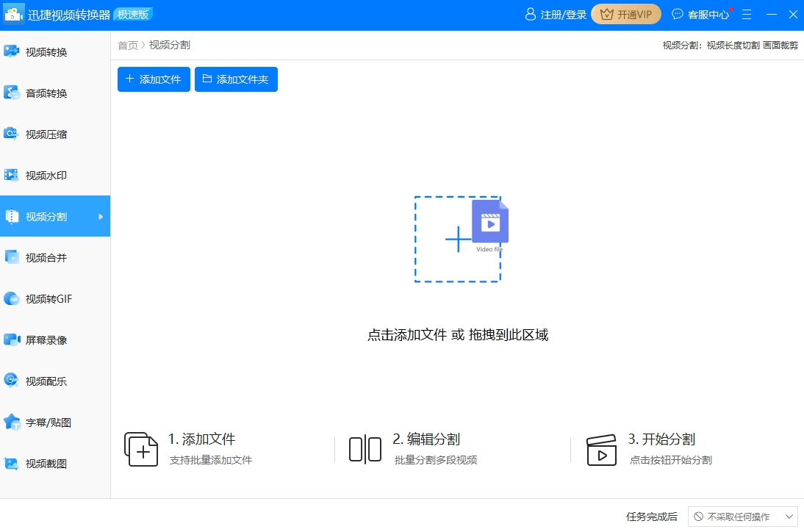Expand the 视频分割 submenu arrow
Image resolution: width=804 pixels, height=532 pixels.
coord(101,216)
